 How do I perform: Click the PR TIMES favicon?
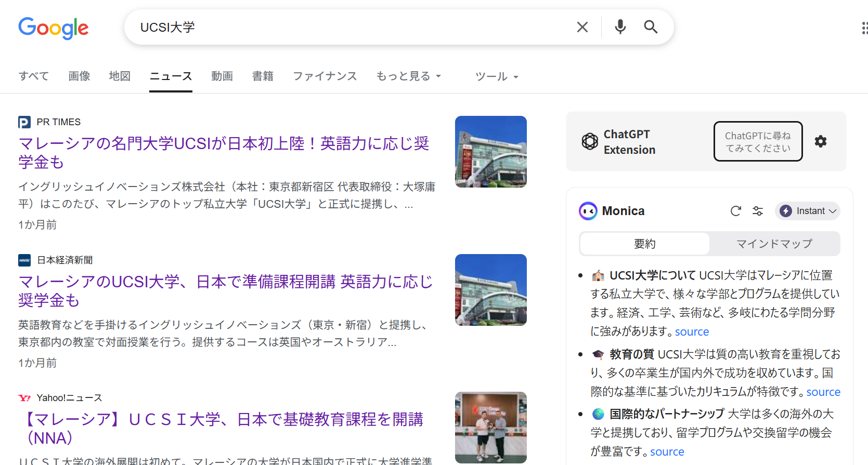tap(24, 122)
